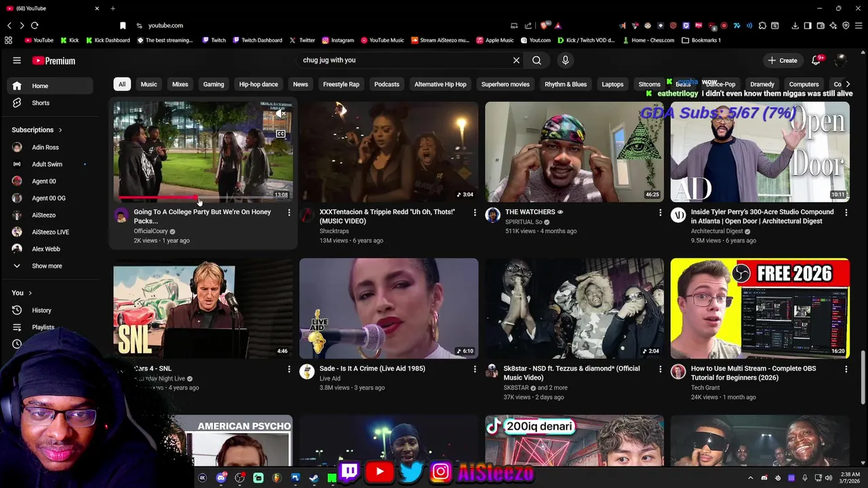This screenshot has height=488, width=868.
Task: Open the Home - Chess.com bookmark
Action: pos(648,40)
